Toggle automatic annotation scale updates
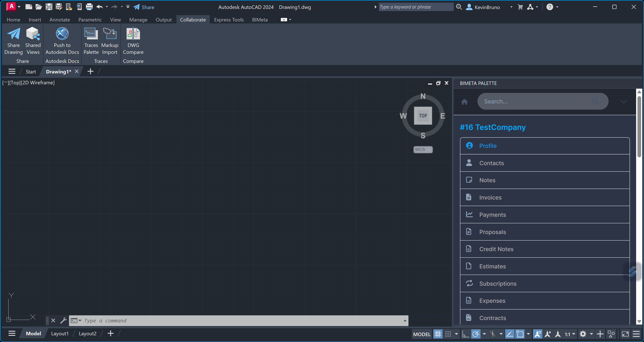The image size is (644, 342). 548,334
